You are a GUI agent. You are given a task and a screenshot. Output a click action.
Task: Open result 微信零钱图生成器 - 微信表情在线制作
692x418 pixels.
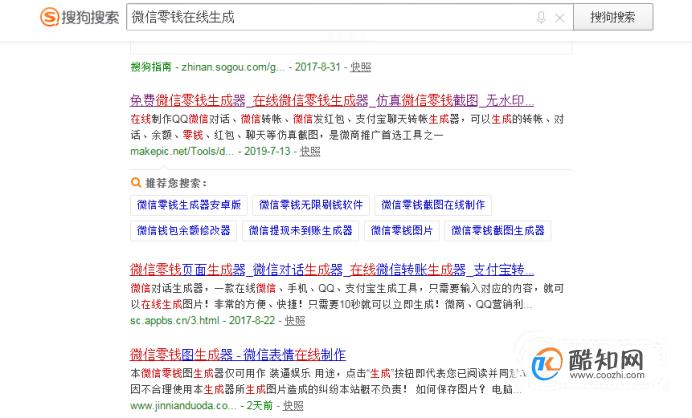(x=238, y=354)
